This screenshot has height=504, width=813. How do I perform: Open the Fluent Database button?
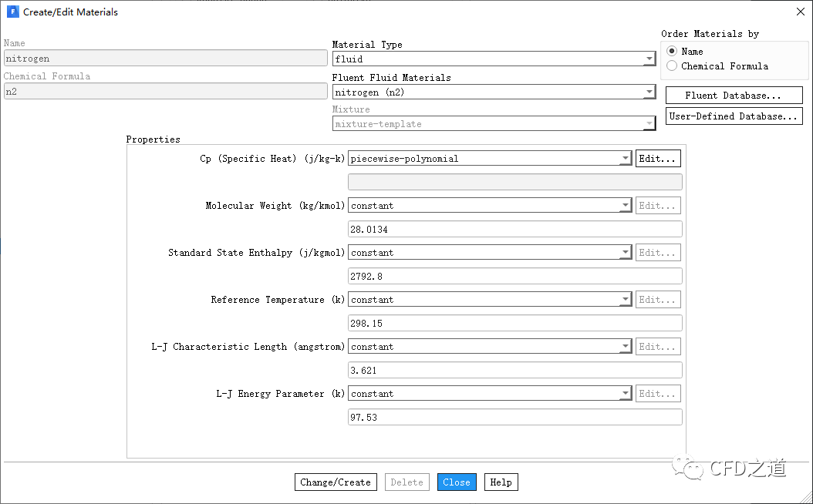[733, 96]
